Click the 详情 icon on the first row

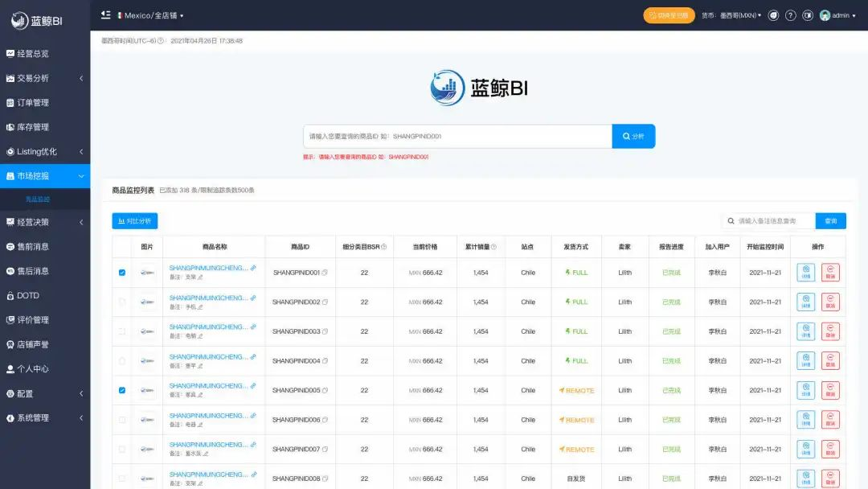click(x=805, y=273)
